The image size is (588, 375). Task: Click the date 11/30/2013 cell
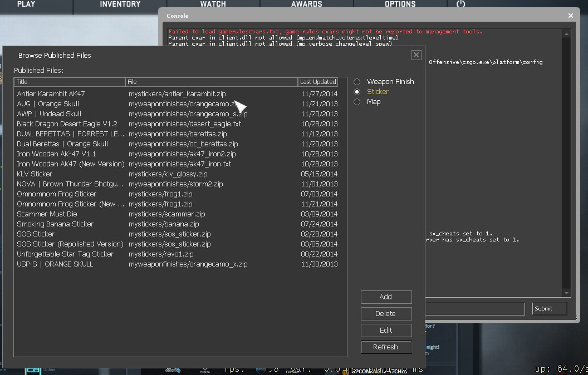(x=319, y=264)
